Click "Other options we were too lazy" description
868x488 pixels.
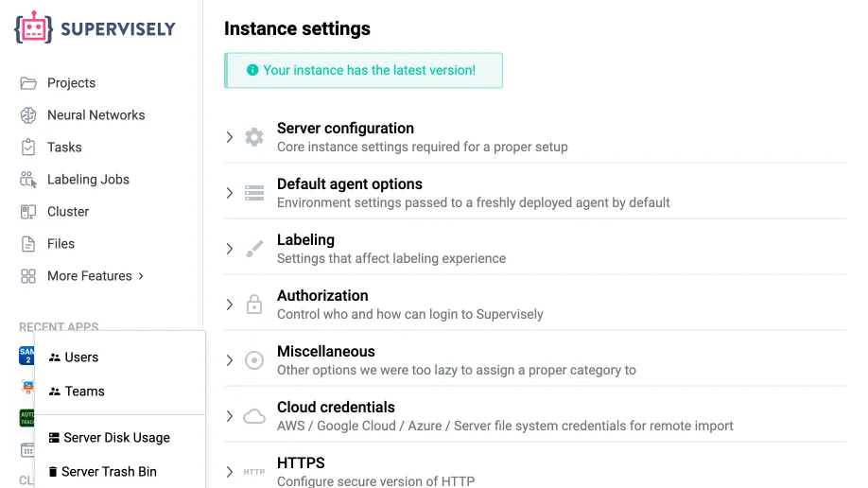(x=457, y=370)
